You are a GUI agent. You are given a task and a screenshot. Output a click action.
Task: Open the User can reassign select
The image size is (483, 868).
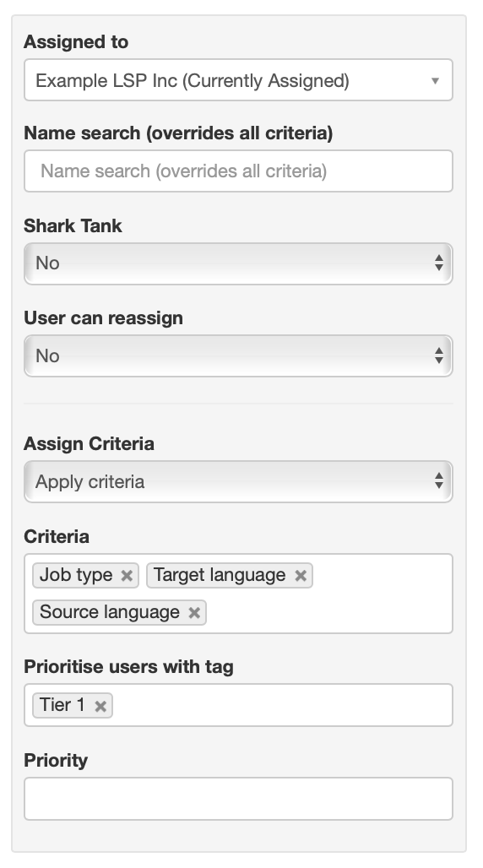238,356
